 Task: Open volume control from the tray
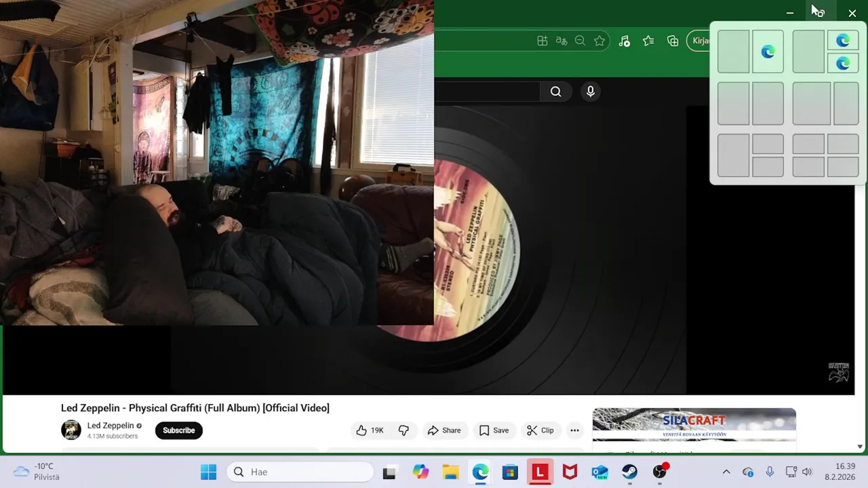pos(807,472)
